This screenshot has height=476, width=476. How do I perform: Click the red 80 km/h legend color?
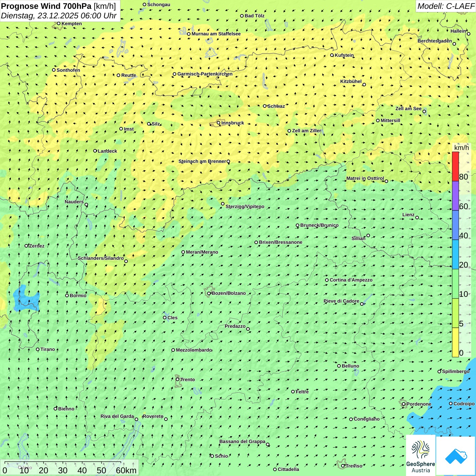click(455, 167)
